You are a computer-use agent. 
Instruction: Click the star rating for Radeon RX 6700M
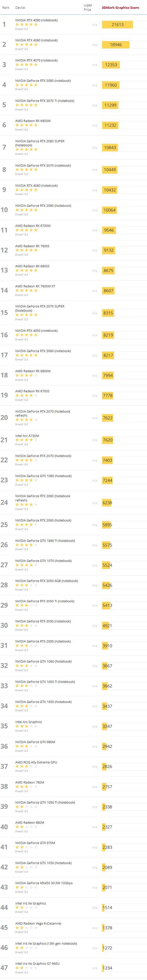[26, 230]
